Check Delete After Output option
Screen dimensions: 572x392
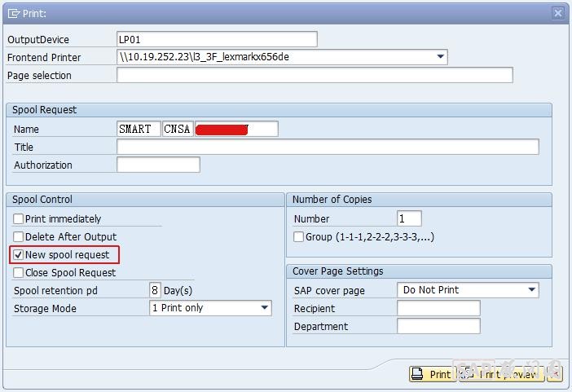[x=19, y=237]
